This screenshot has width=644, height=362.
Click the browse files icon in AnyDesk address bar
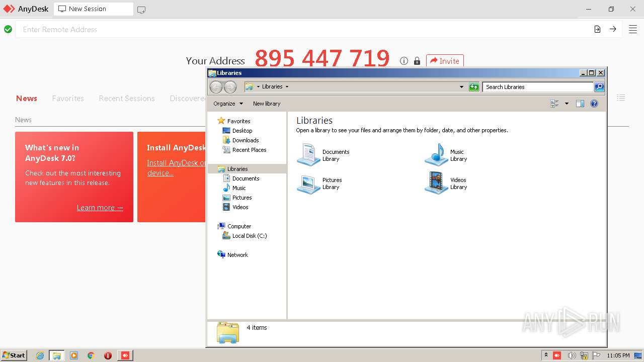(597, 29)
